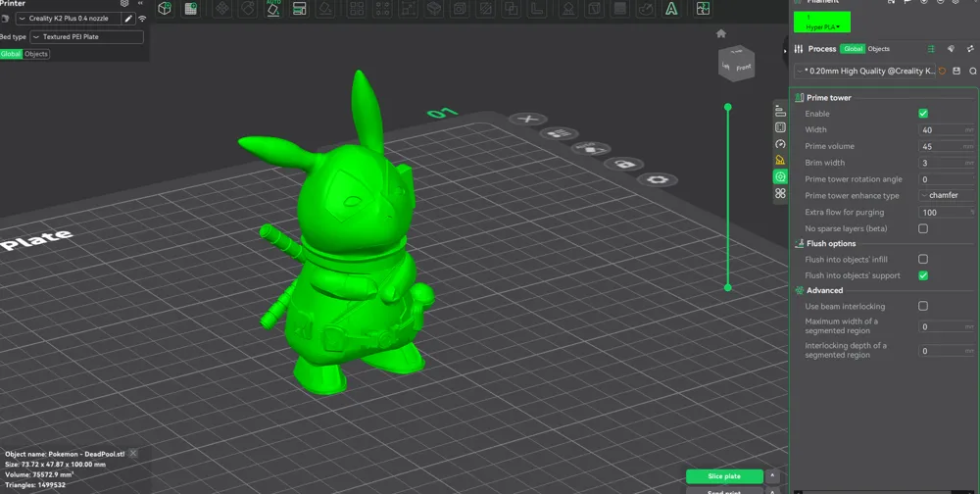
Task: Click Maximum width of segmented region field
Action: [947, 326]
